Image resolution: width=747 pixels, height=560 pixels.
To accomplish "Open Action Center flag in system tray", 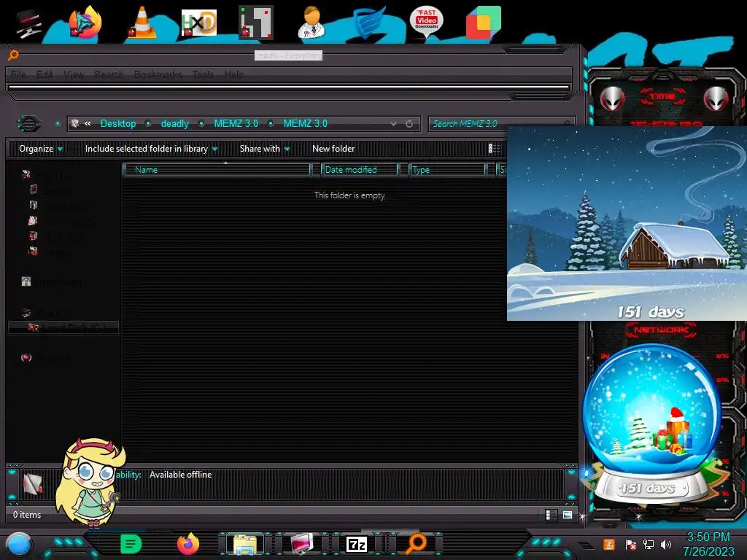I will tap(630, 544).
